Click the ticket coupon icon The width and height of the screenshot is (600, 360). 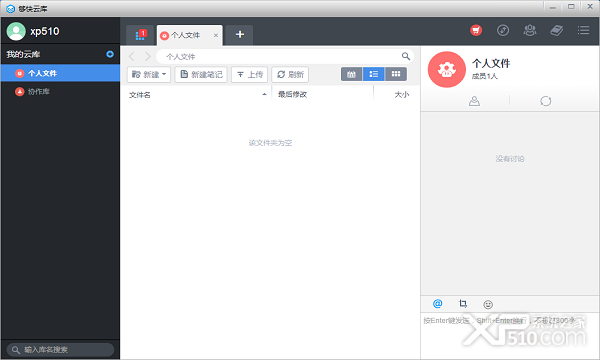[x=556, y=30]
